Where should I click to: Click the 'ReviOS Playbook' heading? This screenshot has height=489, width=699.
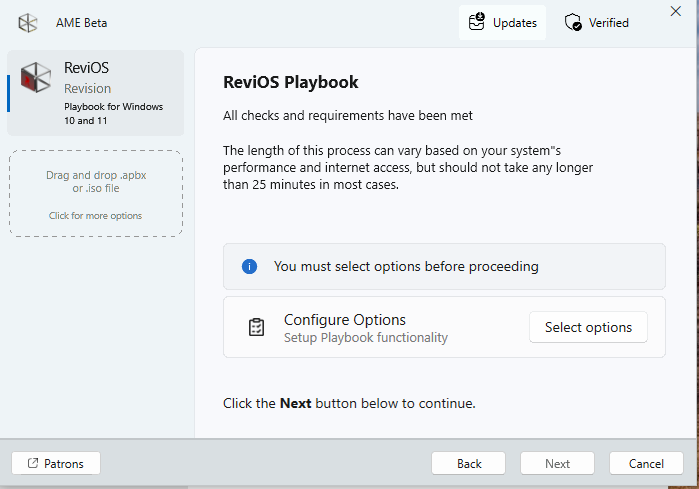coord(291,82)
